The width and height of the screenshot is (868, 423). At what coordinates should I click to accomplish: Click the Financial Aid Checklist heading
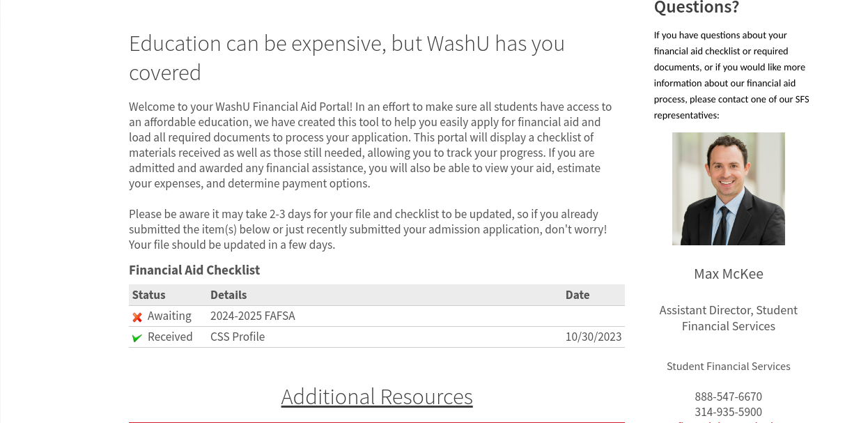[x=194, y=270]
